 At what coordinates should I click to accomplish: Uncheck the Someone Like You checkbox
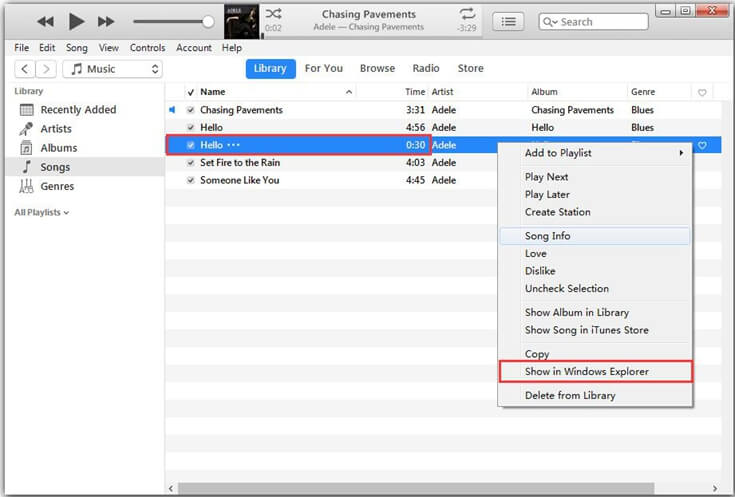click(x=190, y=180)
